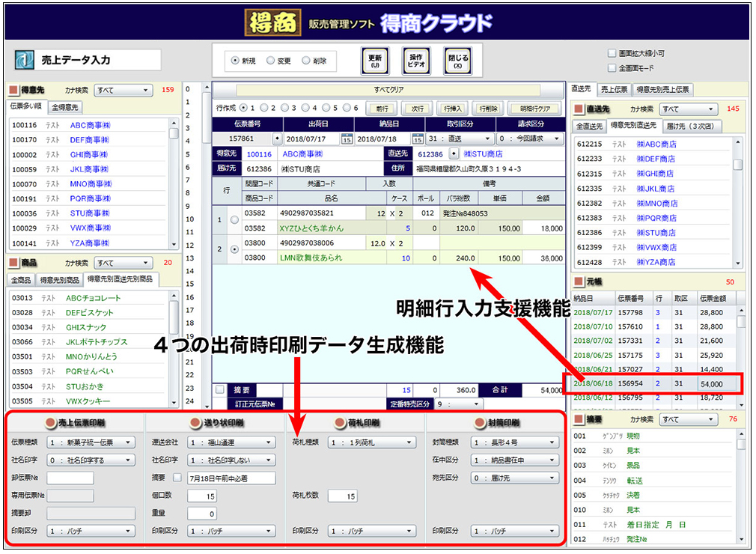
Task: Click the red circle icon for 送り状印刷
Action: pos(195,423)
